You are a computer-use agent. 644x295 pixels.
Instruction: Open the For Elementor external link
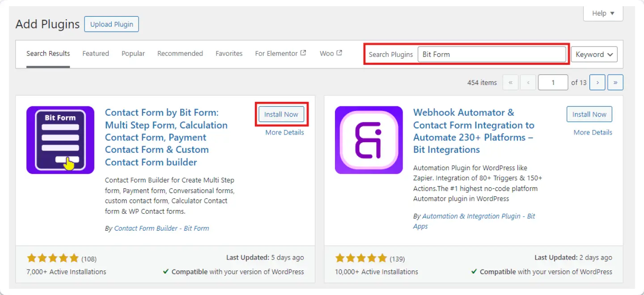[280, 54]
